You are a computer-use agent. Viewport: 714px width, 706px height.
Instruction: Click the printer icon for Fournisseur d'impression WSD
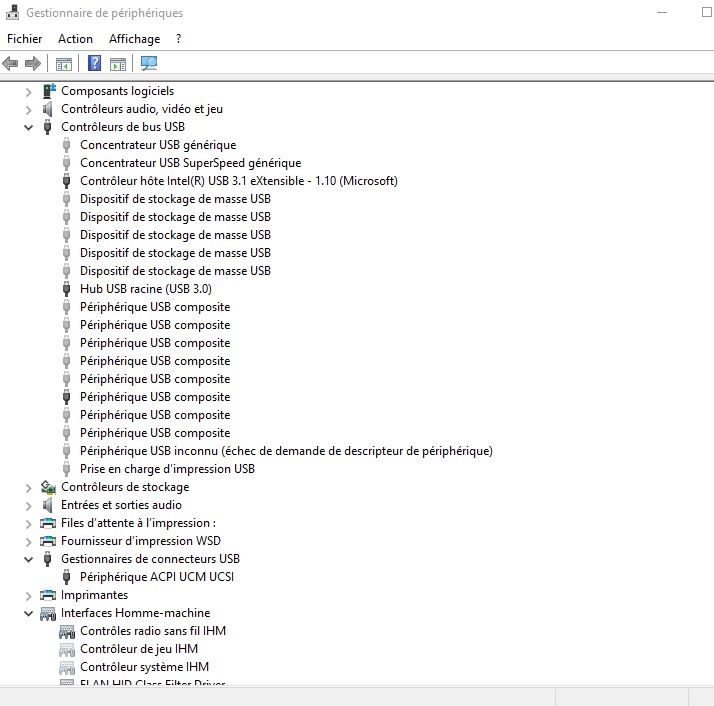point(48,541)
